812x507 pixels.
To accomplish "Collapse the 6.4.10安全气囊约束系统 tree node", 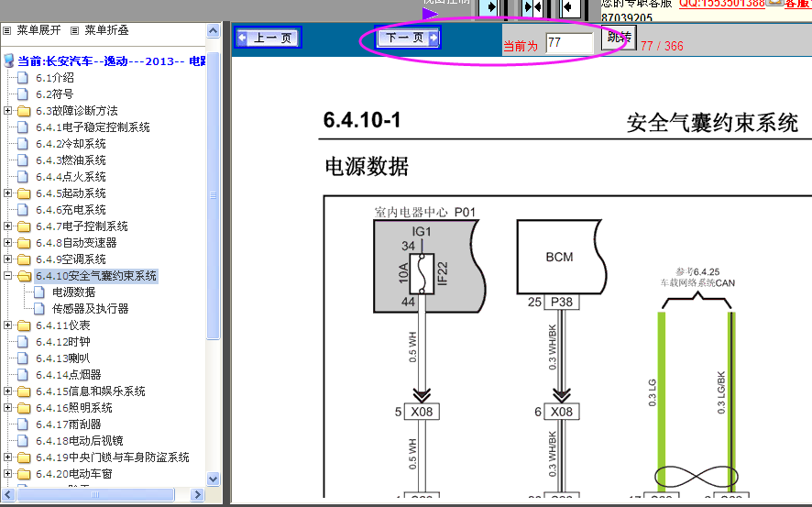I will tap(7, 276).
